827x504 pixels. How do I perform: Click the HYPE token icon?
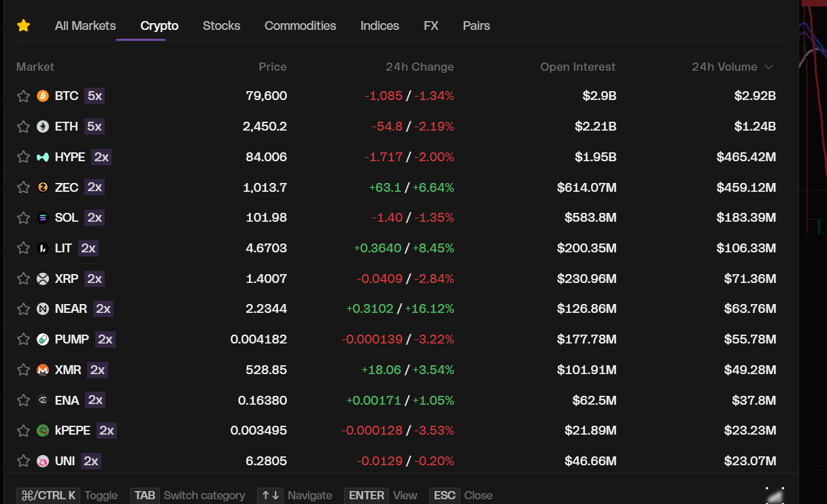43,157
